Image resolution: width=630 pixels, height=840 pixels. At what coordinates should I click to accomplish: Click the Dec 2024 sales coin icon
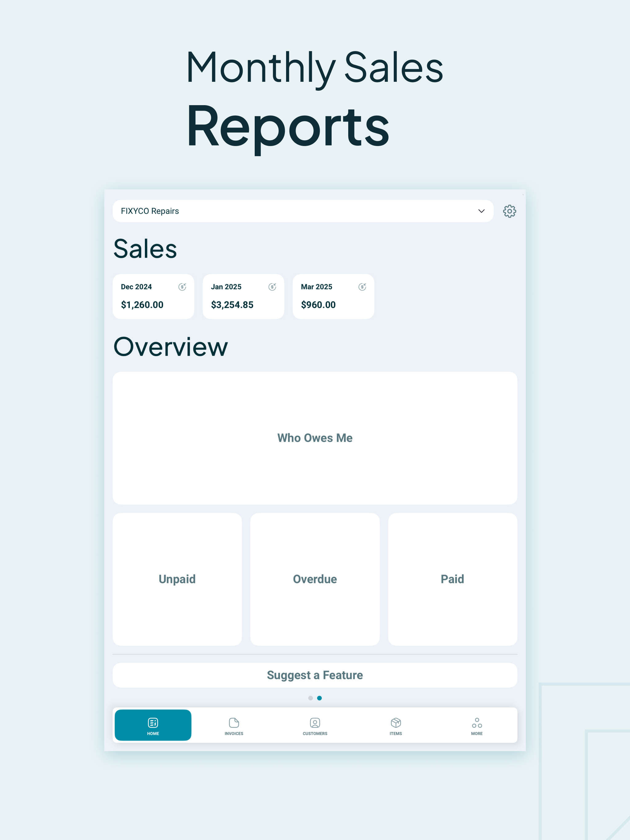tap(182, 287)
